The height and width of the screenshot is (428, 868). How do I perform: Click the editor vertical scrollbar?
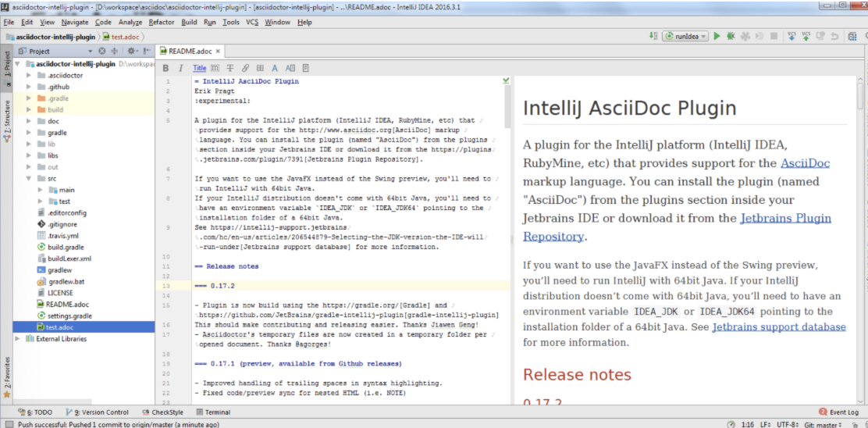point(507,108)
